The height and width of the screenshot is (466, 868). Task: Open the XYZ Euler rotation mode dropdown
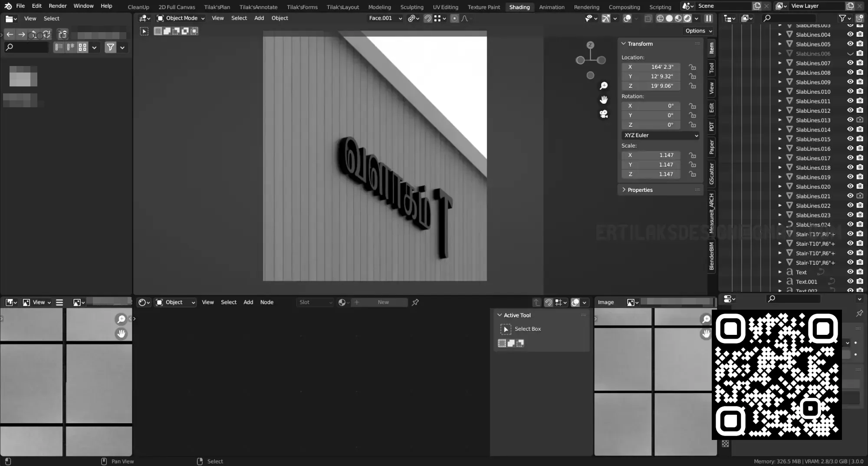tap(660, 136)
